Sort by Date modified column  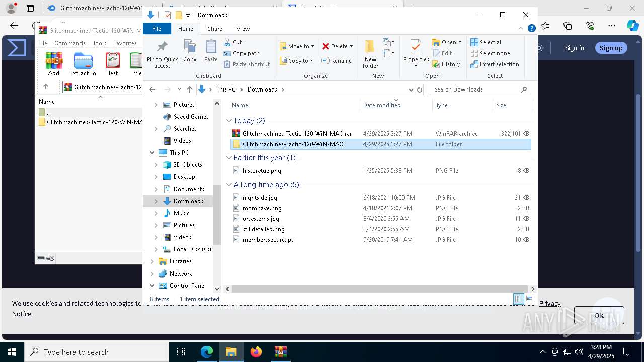[395, 105]
